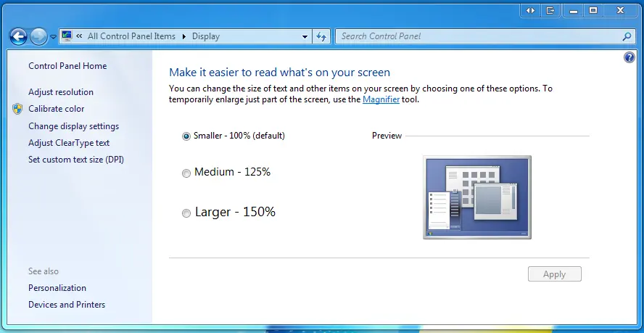The height and width of the screenshot is (333, 644).
Task: Open the Help question mark icon
Action: (629, 57)
